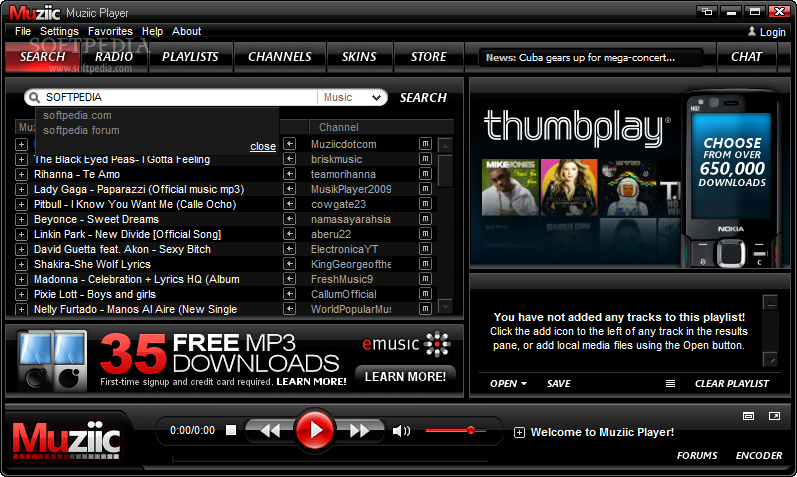This screenshot has height=477, width=797.
Task: Click the magnifying glass search icon
Action: 34,97
